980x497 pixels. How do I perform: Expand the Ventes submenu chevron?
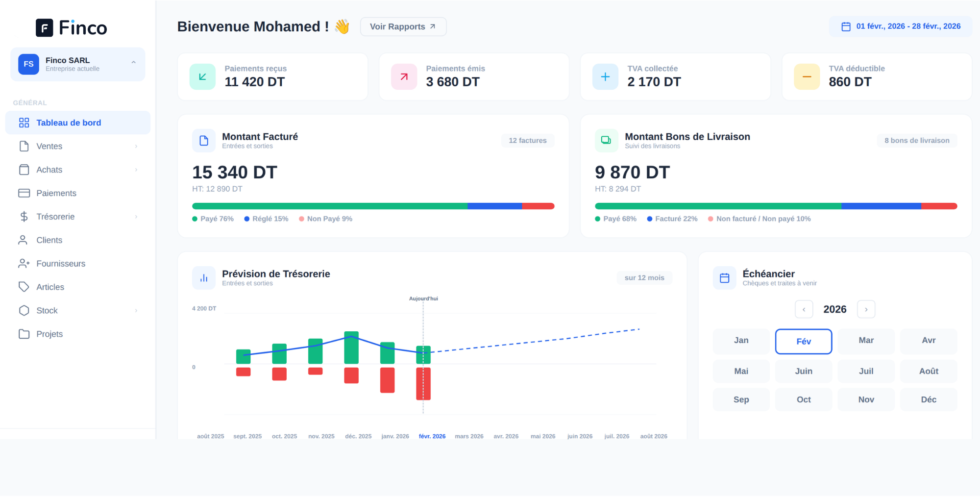[136, 146]
